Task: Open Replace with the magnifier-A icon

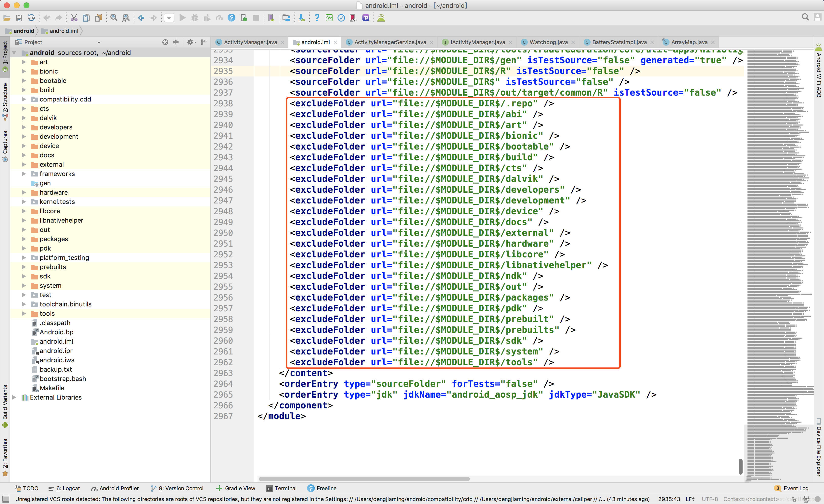Action: [x=126, y=18]
